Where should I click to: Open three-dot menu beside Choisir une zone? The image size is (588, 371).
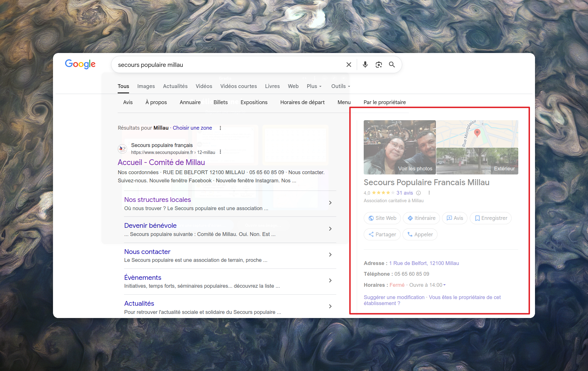[220, 128]
